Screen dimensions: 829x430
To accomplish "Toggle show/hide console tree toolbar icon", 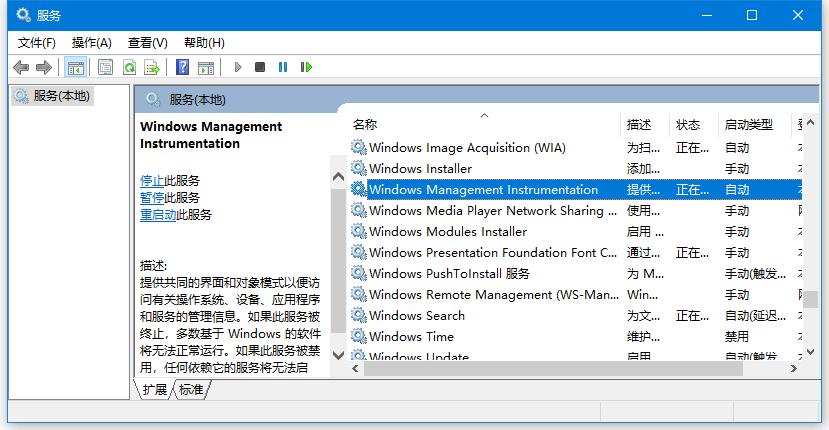I will coord(75,67).
